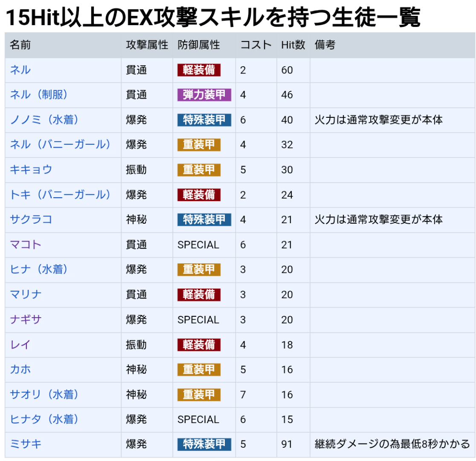This screenshot has width=476, height=461.
Task: Click SPECIAL text in ヒナタ（水着） row
Action: click(x=198, y=419)
